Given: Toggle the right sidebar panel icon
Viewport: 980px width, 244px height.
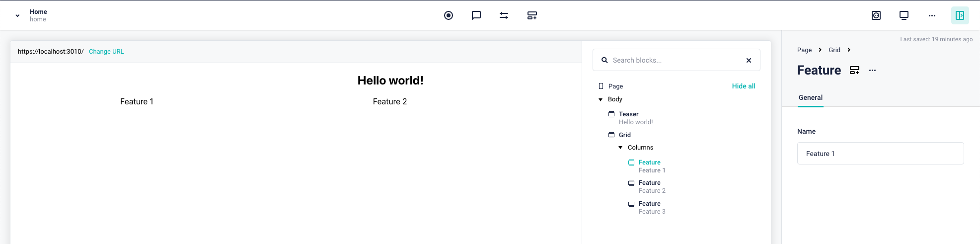Looking at the screenshot, I should 960,15.
